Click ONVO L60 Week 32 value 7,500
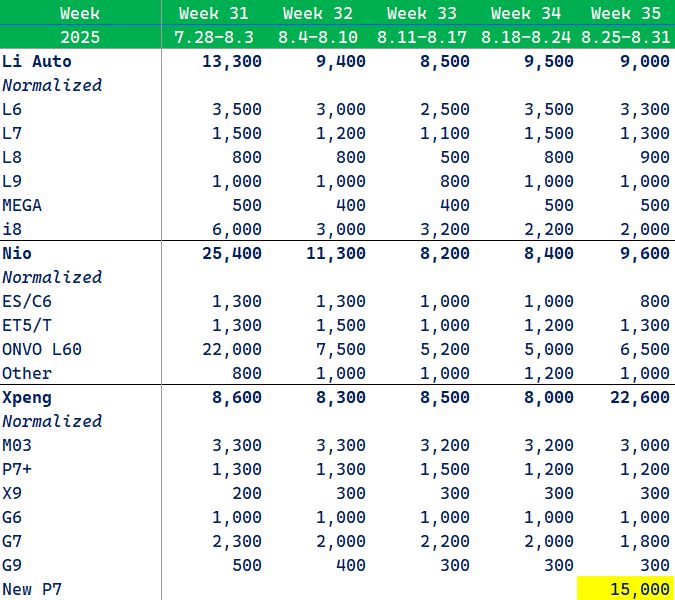675x600 pixels. coord(341,349)
